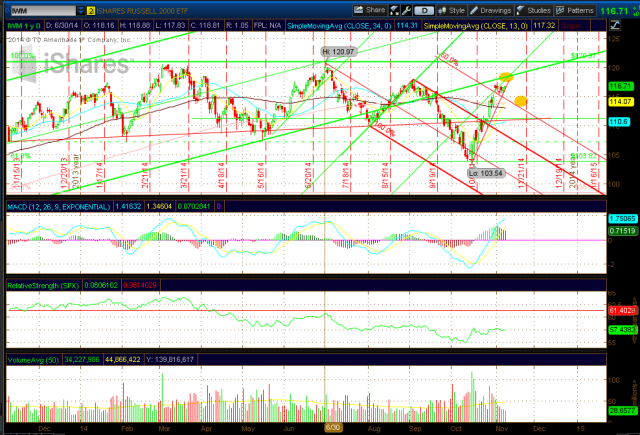Click the D: 6/30/14 date readout
Viewport: 640px width, 435px height.
[62, 26]
